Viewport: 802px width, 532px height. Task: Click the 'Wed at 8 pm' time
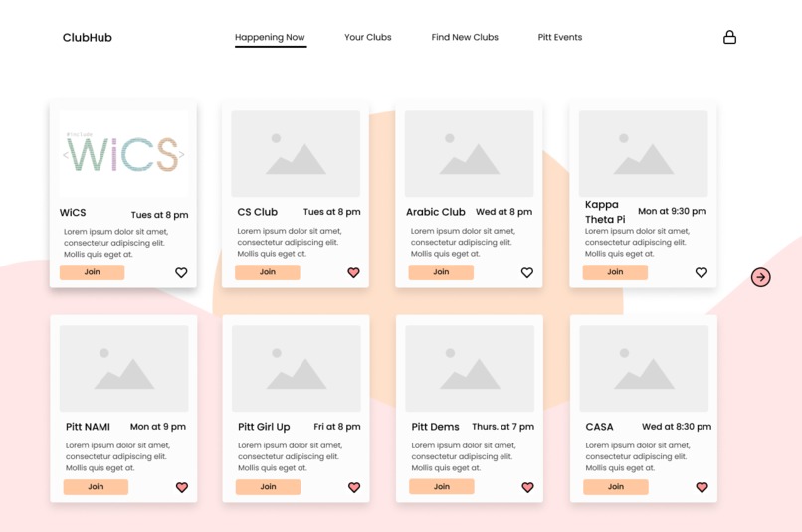(503, 212)
